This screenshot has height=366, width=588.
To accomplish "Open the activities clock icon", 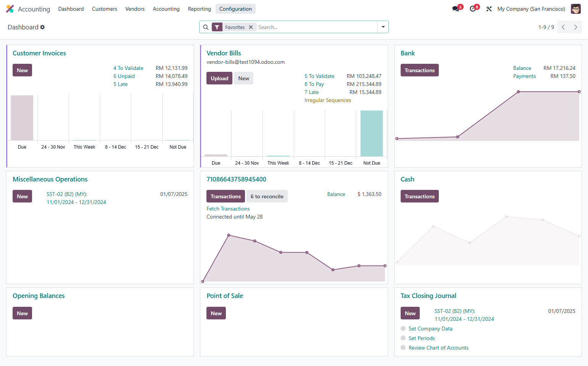I will pos(473,9).
